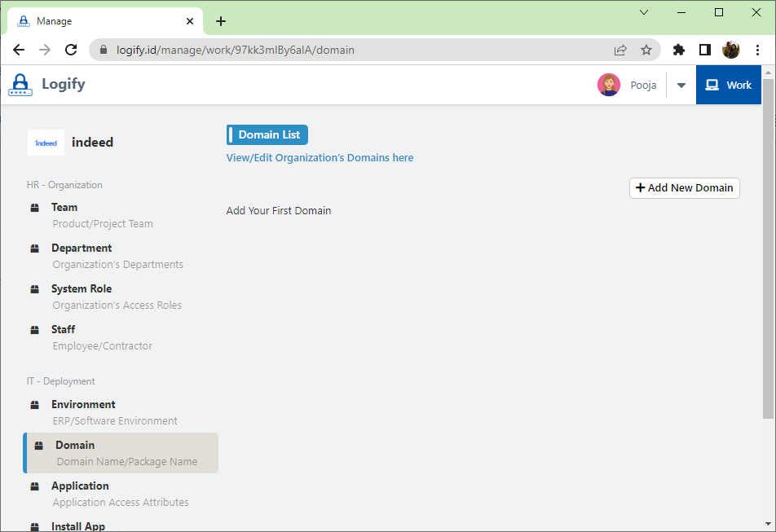The image size is (776, 532).
Task: Click the briefcase icon beside Team
Action: [x=34, y=208]
